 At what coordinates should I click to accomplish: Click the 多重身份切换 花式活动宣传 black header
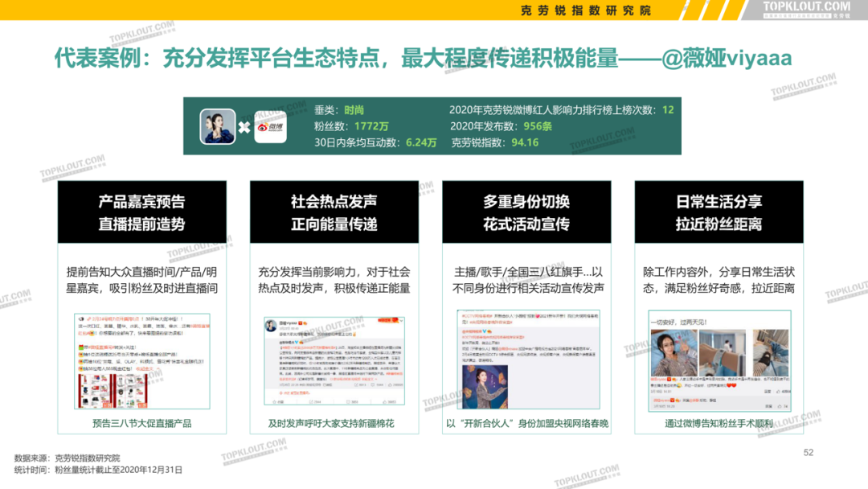coord(526,212)
